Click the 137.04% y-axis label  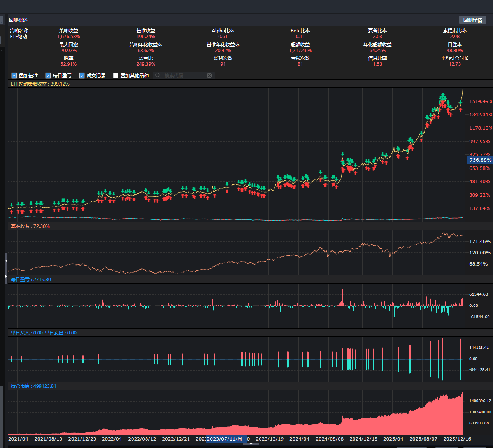pos(480,208)
